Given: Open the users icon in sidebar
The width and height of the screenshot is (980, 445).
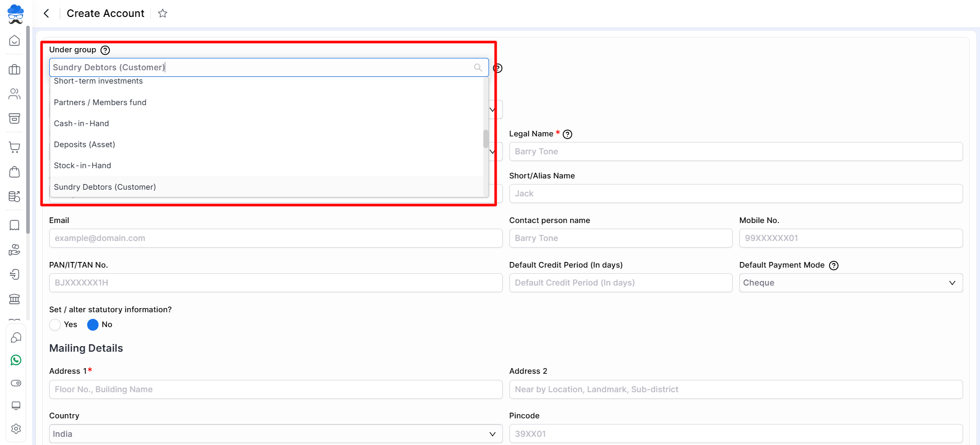Looking at the screenshot, I should (x=14, y=94).
